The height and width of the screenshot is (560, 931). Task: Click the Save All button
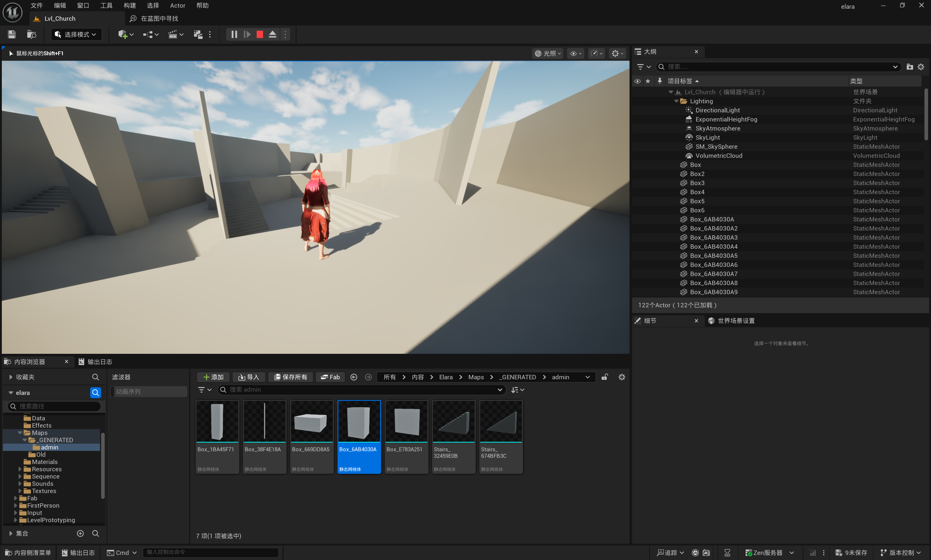click(290, 377)
